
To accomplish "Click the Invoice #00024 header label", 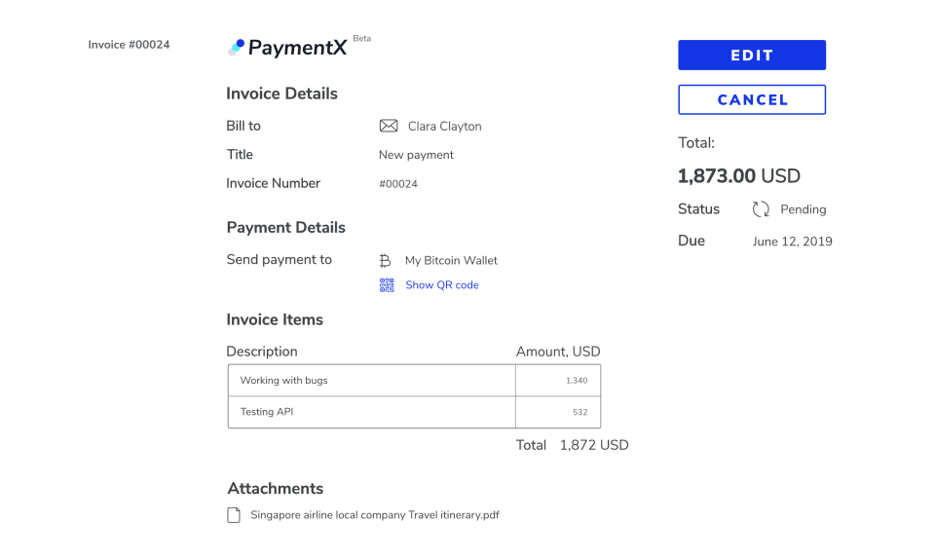I will click(x=129, y=45).
